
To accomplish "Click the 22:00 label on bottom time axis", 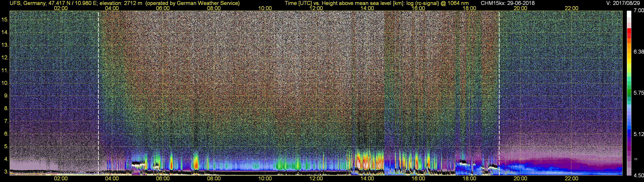I will coord(571,179).
